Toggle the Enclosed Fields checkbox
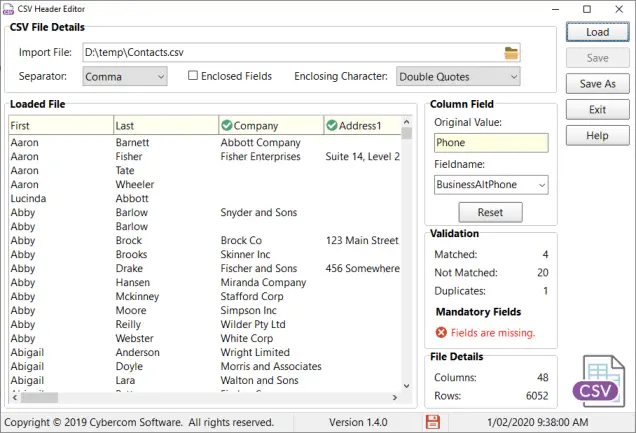 pos(193,75)
